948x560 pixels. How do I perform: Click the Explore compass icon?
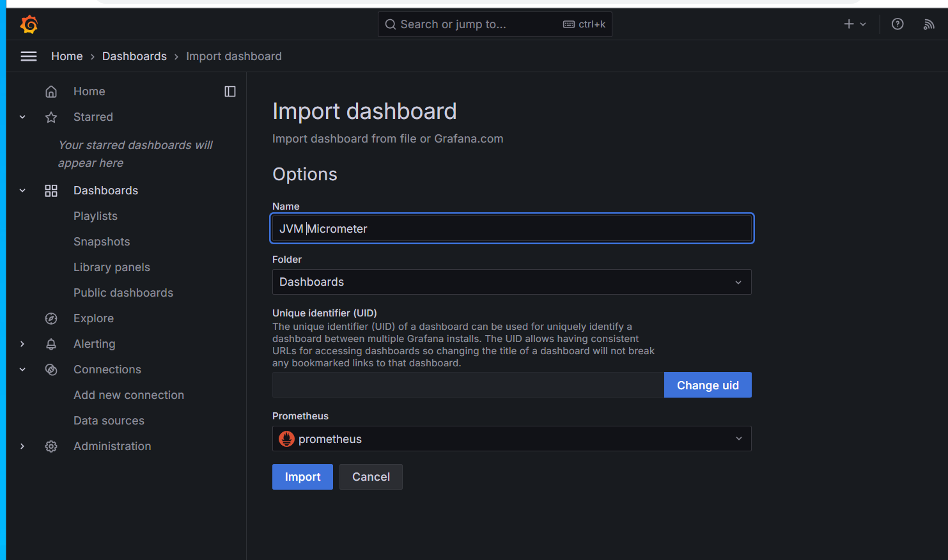[x=51, y=318]
